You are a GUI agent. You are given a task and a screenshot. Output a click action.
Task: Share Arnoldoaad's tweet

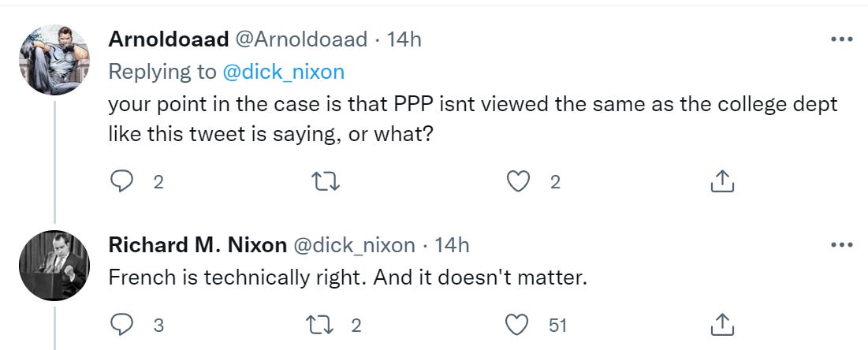click(722, 181)
